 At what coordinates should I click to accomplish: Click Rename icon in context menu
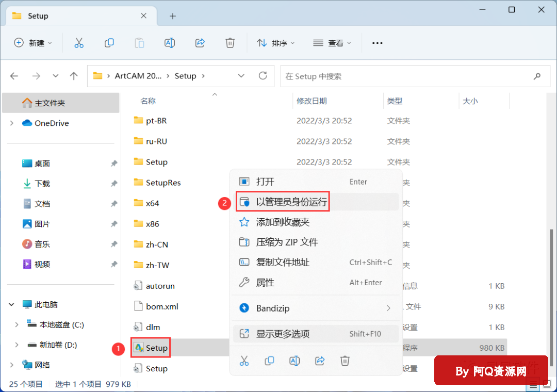point(294,361)
